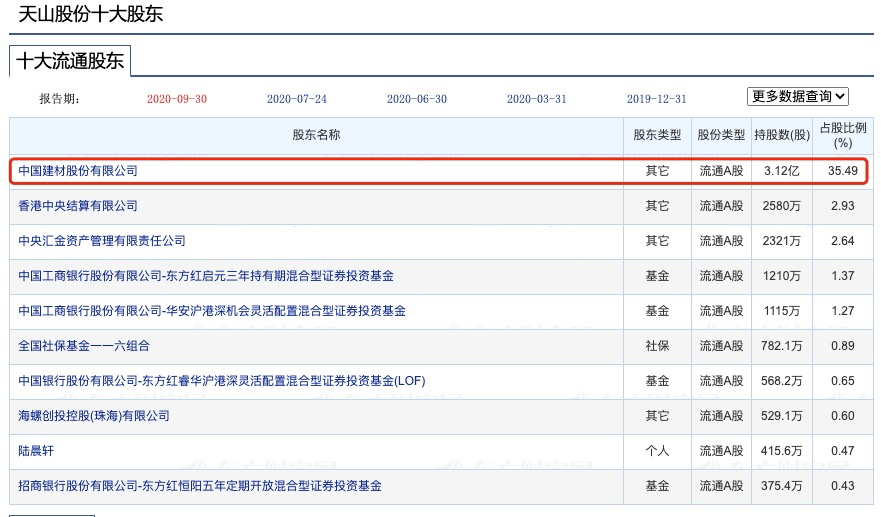Click the 1210万 holdings cell

(x=782, y=276)
